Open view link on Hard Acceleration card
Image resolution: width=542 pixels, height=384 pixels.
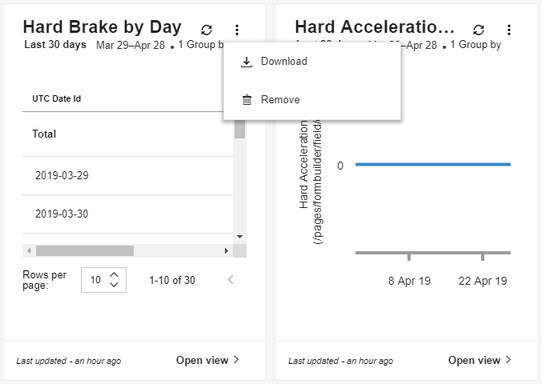pyautogui.click(x=479, y=360)
